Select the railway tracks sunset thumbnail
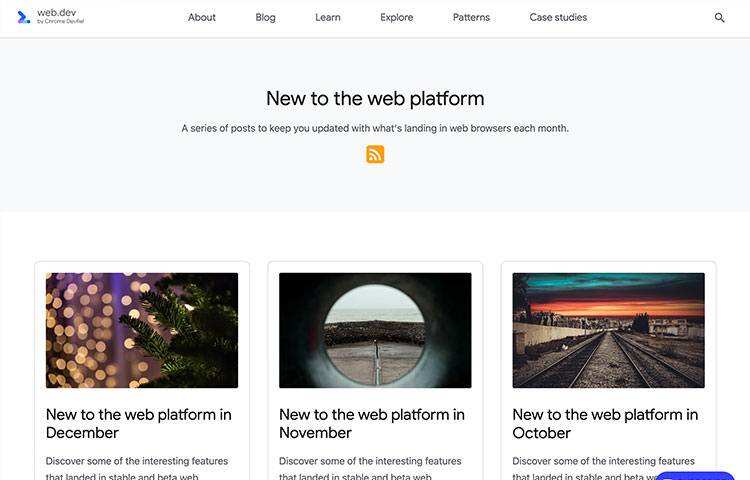 (608, 330)
